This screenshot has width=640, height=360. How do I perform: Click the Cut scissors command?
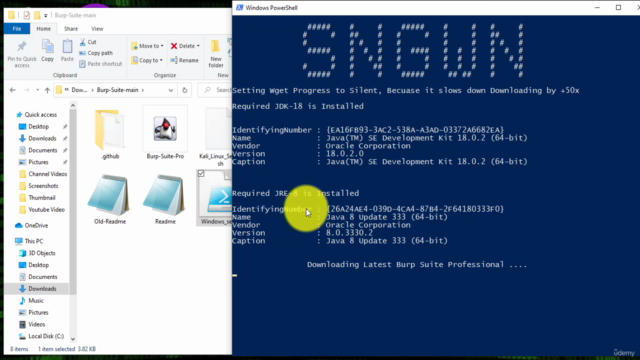click(88, 42)
